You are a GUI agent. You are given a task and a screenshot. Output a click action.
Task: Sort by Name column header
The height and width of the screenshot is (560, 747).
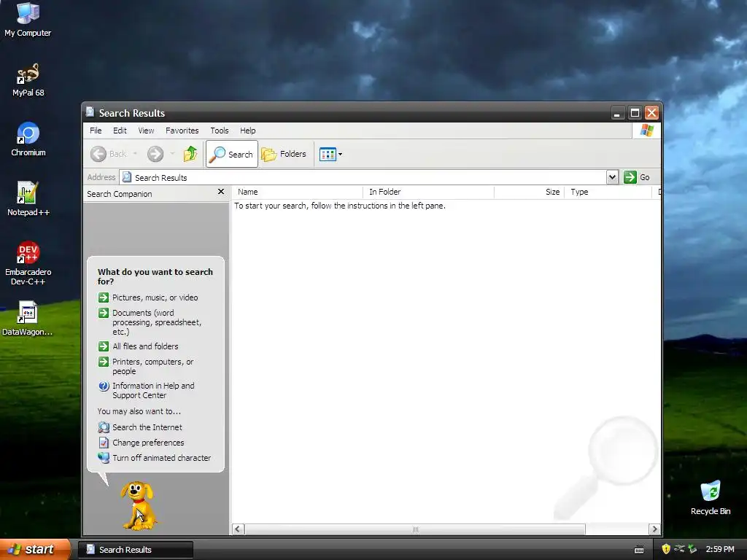tap(298, 192)
